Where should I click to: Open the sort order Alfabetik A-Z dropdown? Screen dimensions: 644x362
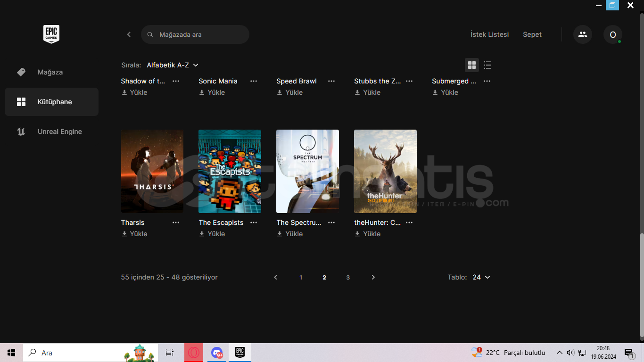(x=173, y=65)
